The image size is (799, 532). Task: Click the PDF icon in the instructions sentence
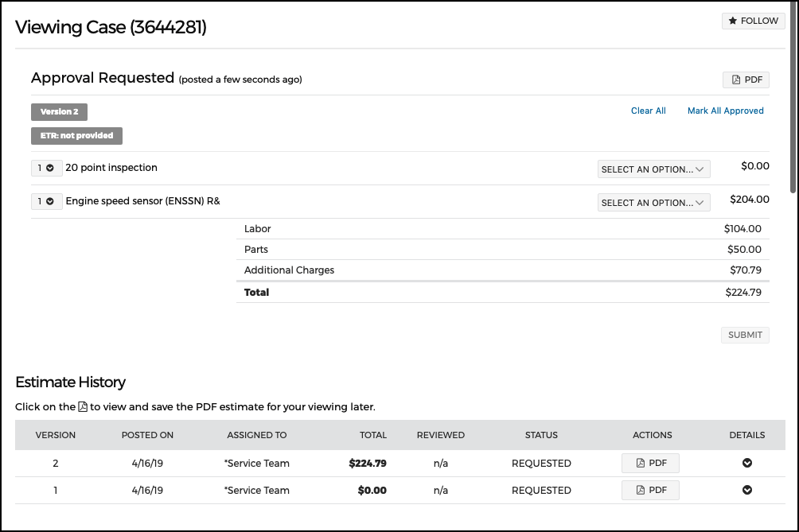click(83, 407)
